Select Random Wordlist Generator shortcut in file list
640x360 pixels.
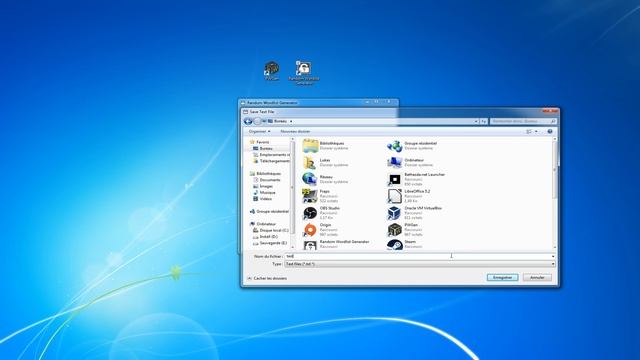tap(336, 244)
